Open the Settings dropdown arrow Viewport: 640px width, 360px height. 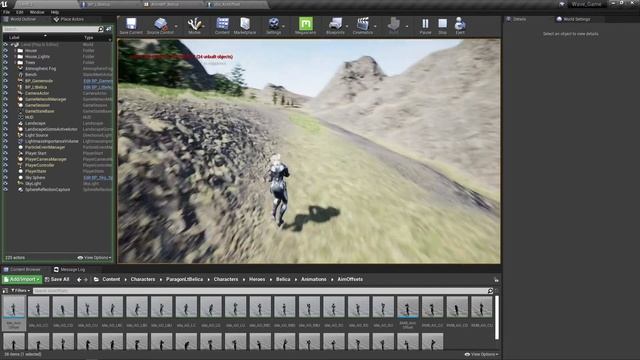[283, 26]
